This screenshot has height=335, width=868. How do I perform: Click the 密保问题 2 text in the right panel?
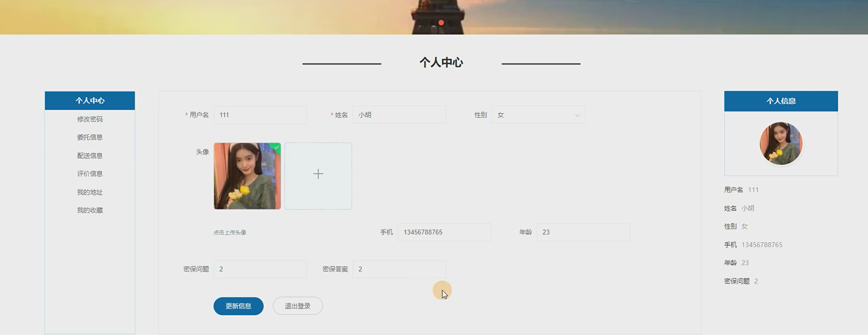pyautogui.click(x=741, y=281)
